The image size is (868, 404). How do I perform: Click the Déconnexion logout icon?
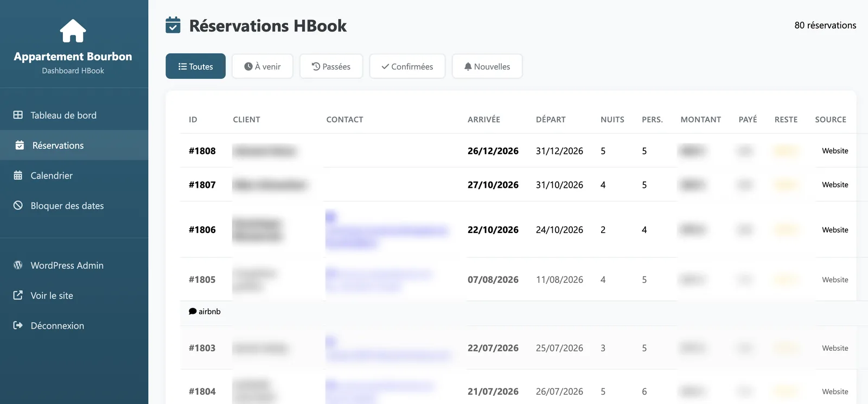18,325
